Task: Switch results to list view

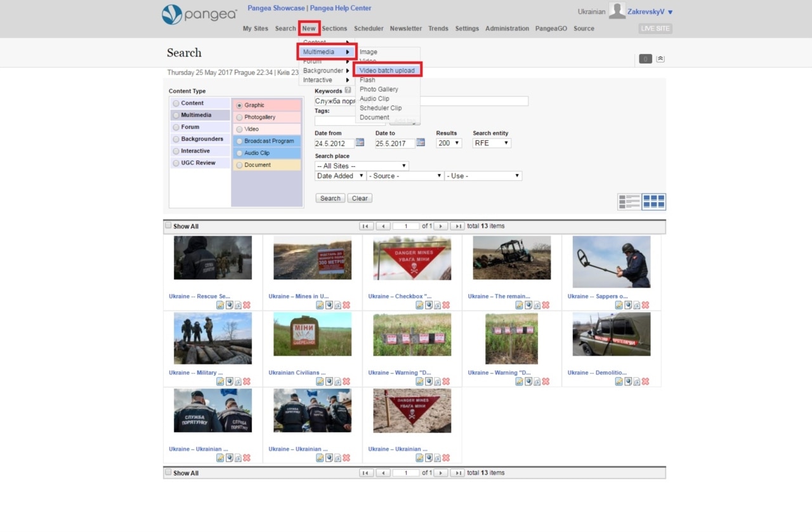Action: click(x=629, y=202)
